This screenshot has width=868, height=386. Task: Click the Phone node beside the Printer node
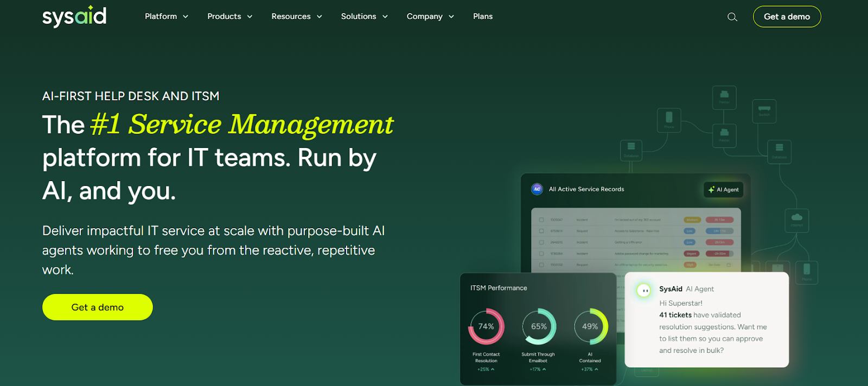[x=669, y=120]
